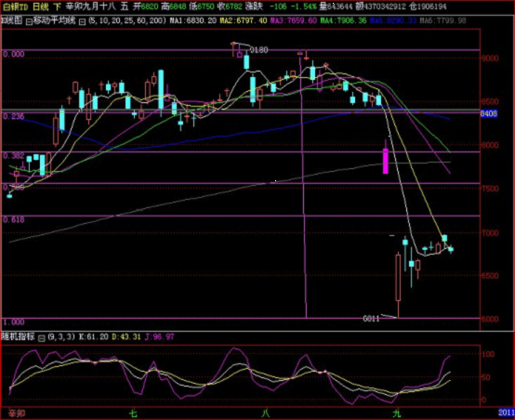Click the D:43.31 reading

[x=126, y=336]
